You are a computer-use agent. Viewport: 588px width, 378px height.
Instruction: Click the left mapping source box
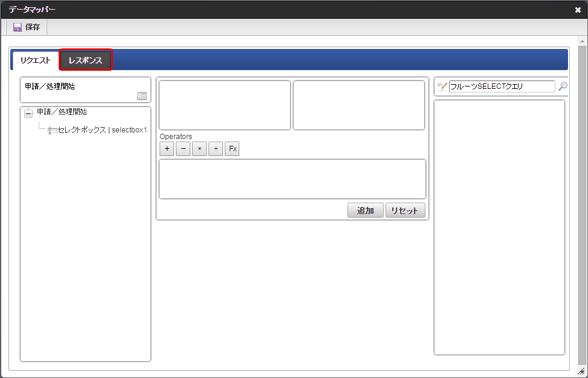pyautogui.click(x=225, y=105)
